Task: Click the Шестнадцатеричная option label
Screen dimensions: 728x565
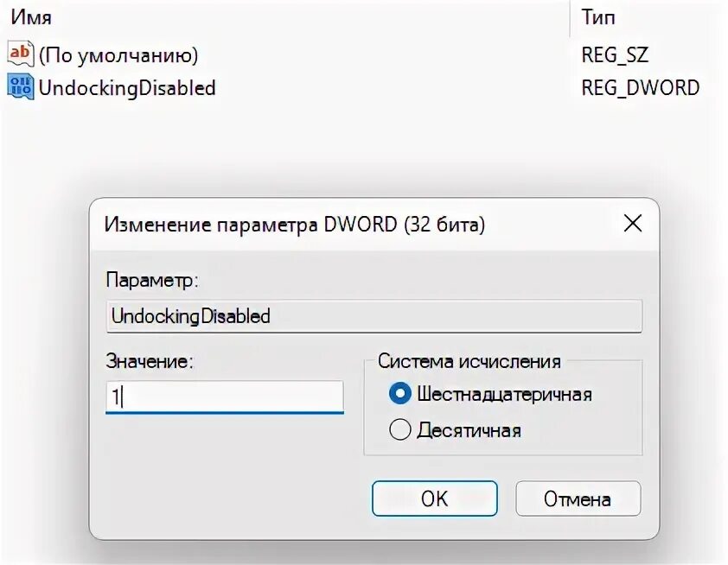Action: [505, 394]
